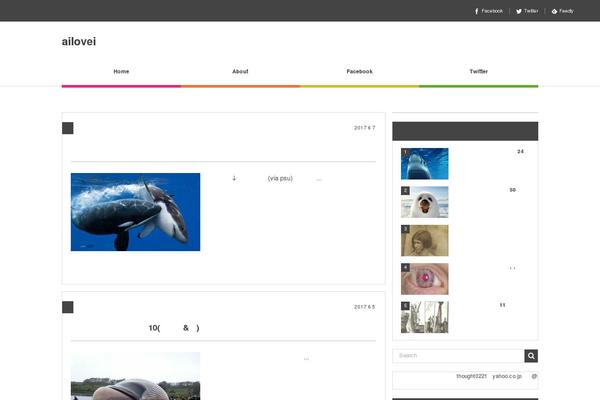The image size is (600, 400).
Task: Click the Facebook f icon in top bar
Action: 476,11
